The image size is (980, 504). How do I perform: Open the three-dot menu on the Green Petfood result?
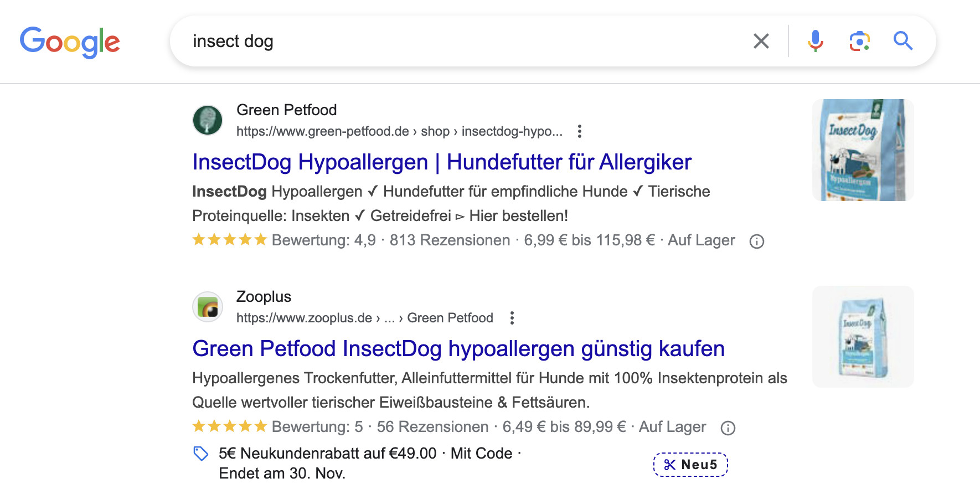coord(579,131)
